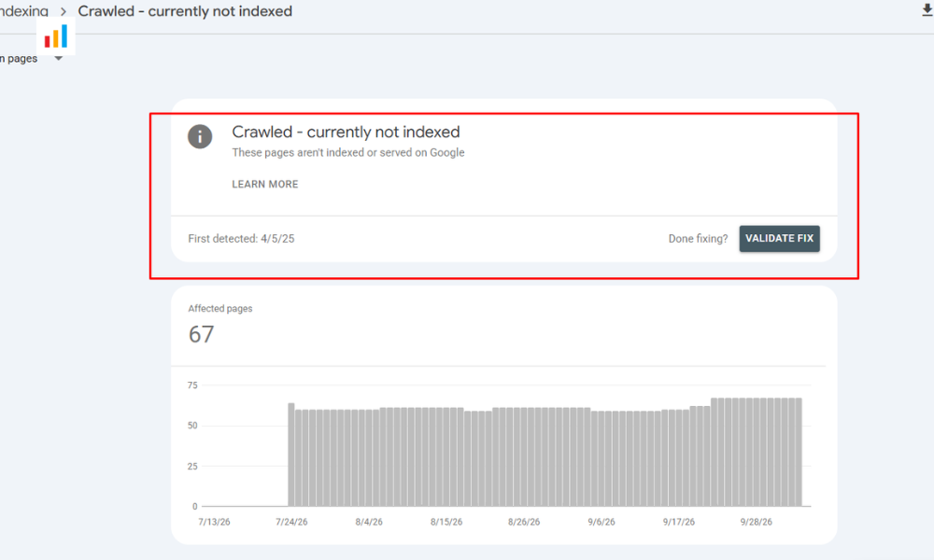934x560 pixels.
Task: Click the 8/4/26 date label on chart
Action: point(369,522)
